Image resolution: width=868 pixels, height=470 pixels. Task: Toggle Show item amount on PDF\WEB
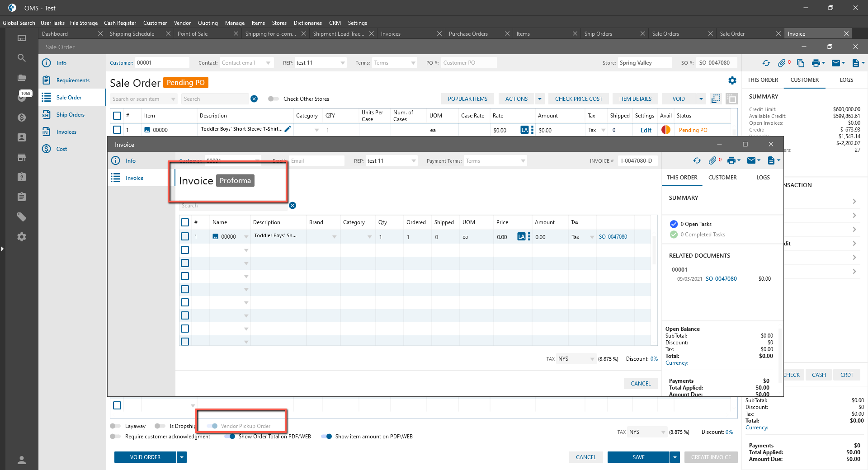pyautogui.click(x=326, y=437)
